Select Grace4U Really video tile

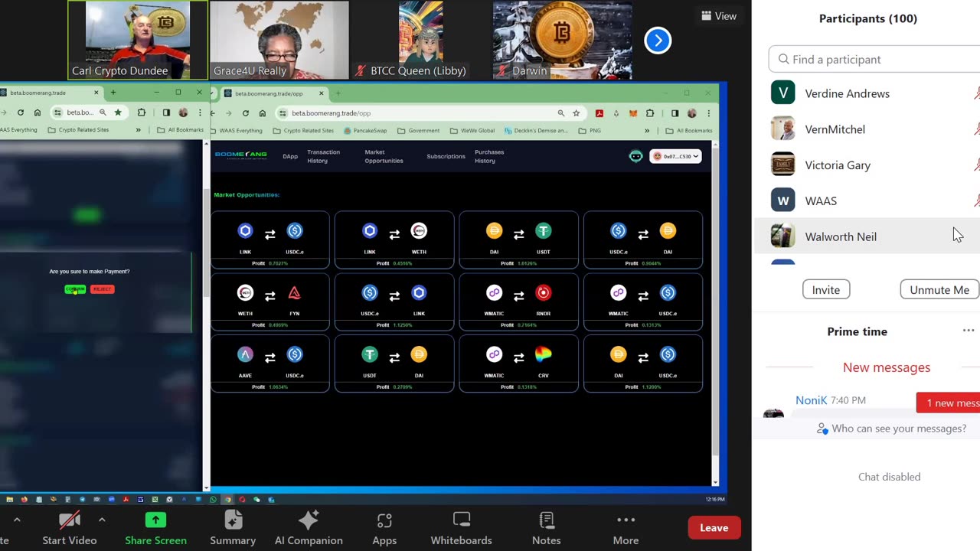[279, 40]
